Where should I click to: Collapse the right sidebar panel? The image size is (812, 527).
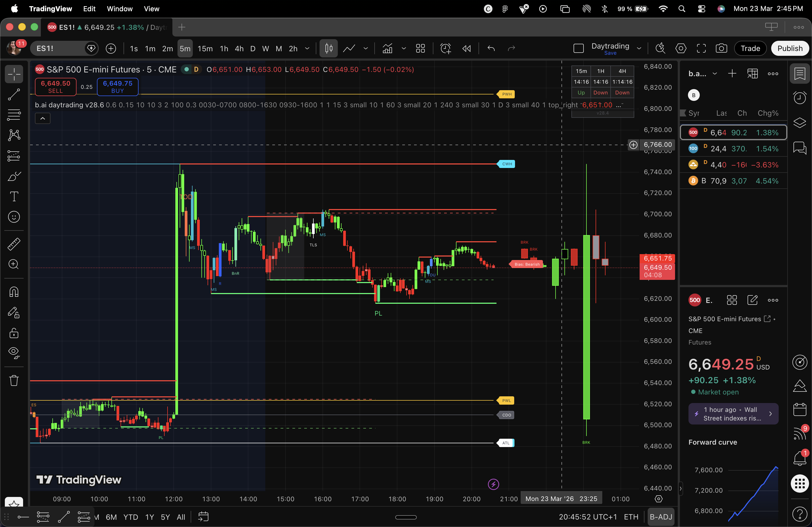click(680, 488)
